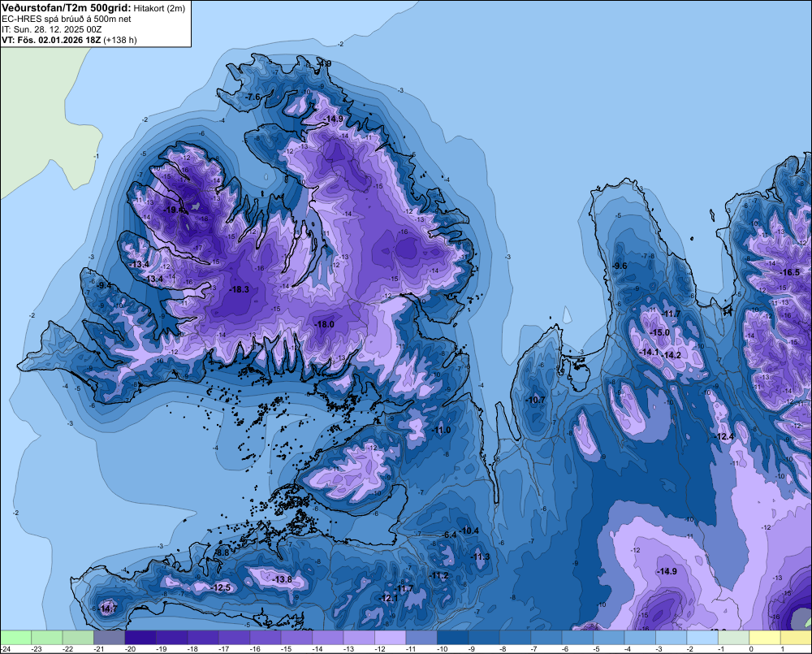Click the map temperature value '-11.0'

[441, 430]
